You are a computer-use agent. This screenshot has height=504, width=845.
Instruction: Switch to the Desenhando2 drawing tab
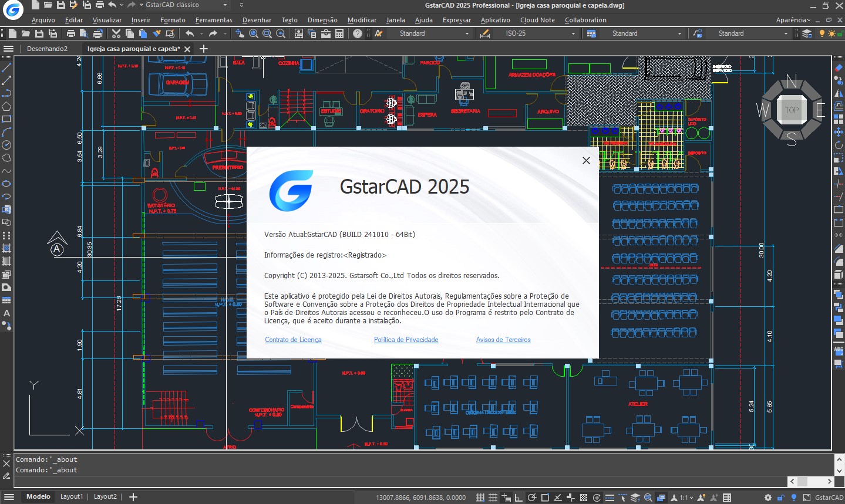coord(47,49)
